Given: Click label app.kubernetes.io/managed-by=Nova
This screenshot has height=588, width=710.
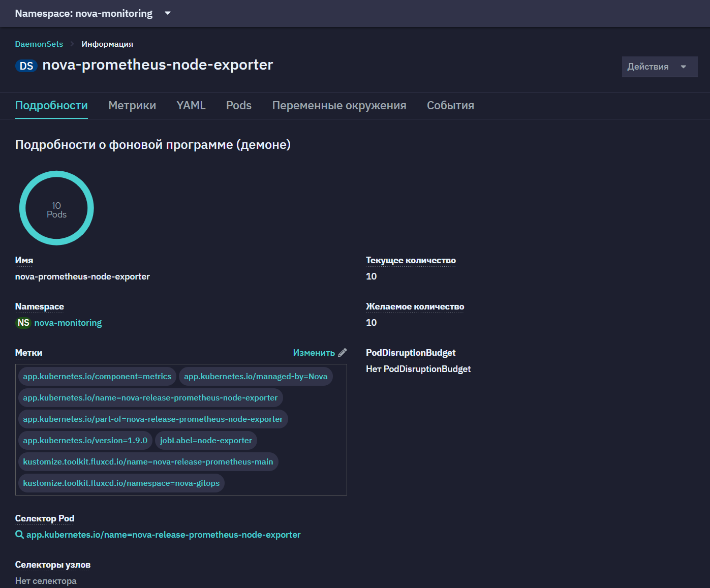Looking at the screenshot, I should 256,377.
